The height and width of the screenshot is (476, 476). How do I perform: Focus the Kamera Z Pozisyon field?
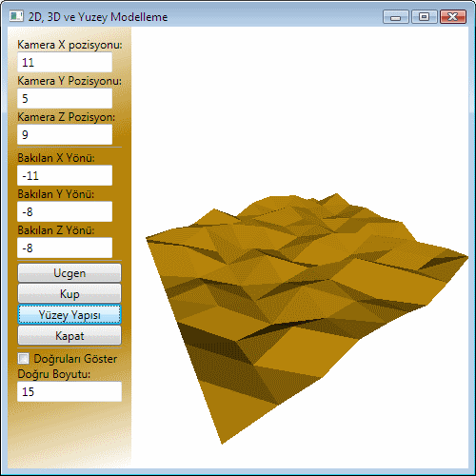65,134
